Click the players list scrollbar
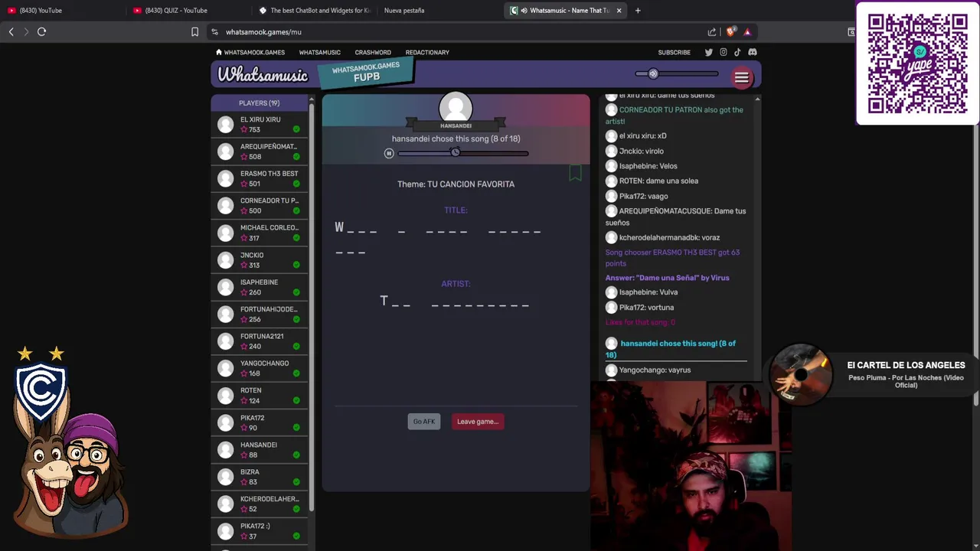 point(312,306)
